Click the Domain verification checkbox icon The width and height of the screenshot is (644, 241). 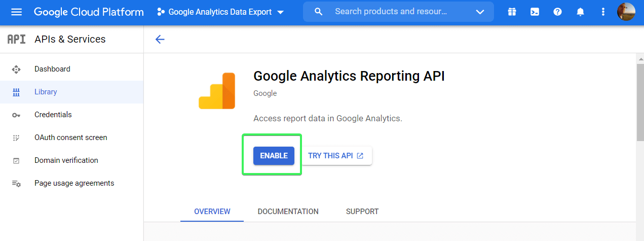(16, 160)
